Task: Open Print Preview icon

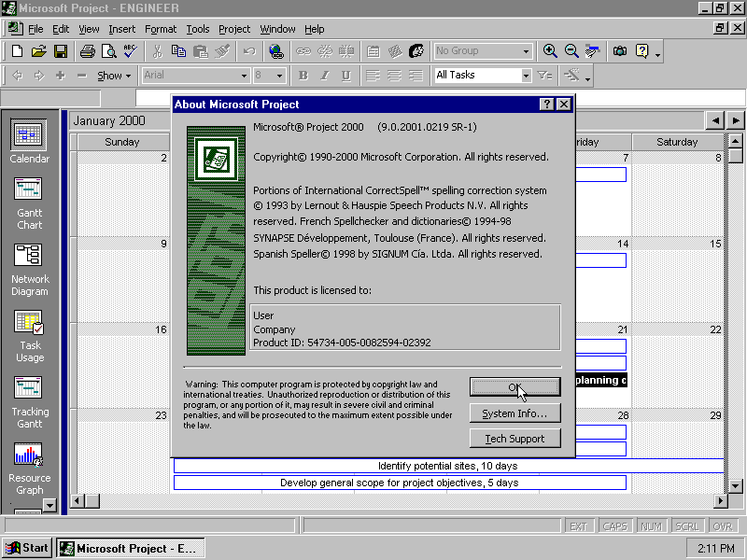Action: pos(109,51)
